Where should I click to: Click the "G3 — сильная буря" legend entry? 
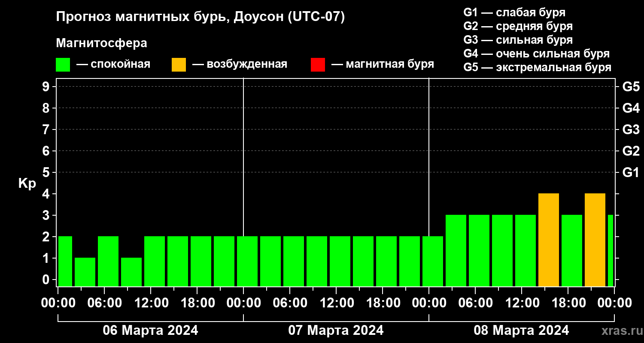pos(518,40)
